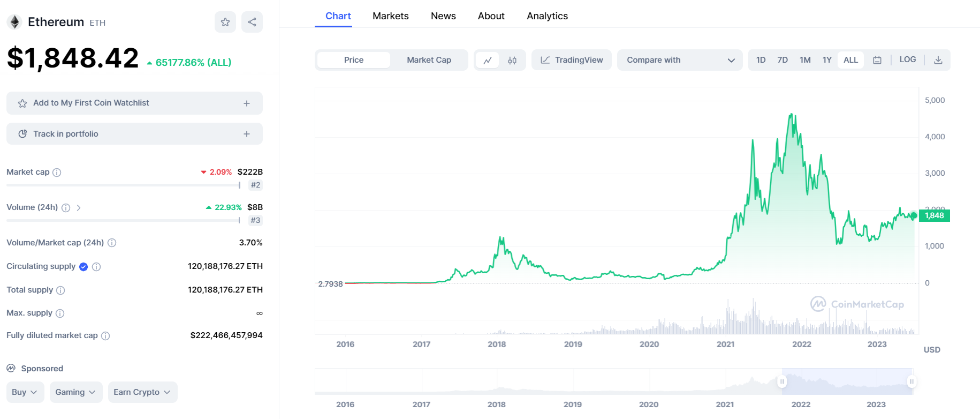Switch to candlestick chart icon
The height and width of the screenshot is (419, 980).
click(x=512, y=60)
